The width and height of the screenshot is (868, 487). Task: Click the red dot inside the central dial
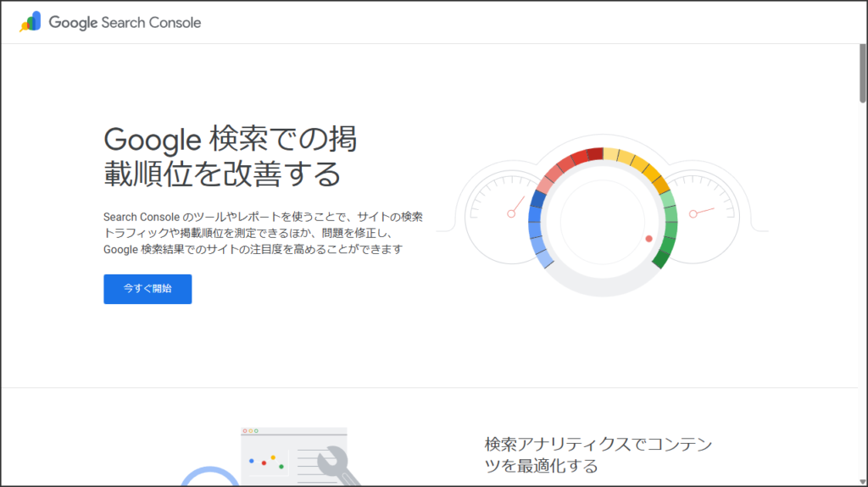tap(648, 239)
